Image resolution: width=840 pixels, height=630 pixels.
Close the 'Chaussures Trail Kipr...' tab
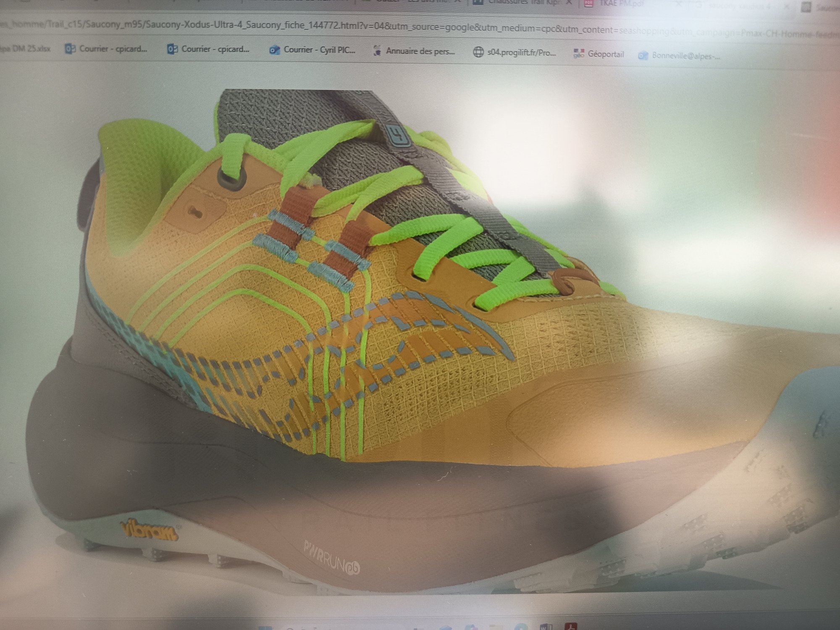click(x=569, y=2)
